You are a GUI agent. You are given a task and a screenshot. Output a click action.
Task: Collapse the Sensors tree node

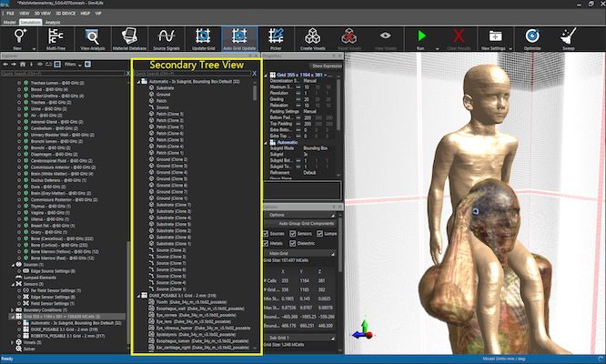coord(13,284)
